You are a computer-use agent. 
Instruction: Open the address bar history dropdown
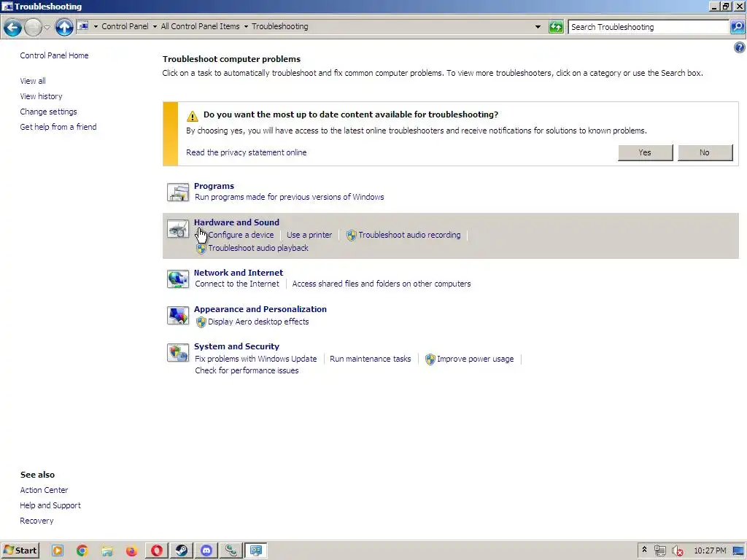(x=538, y=27)
